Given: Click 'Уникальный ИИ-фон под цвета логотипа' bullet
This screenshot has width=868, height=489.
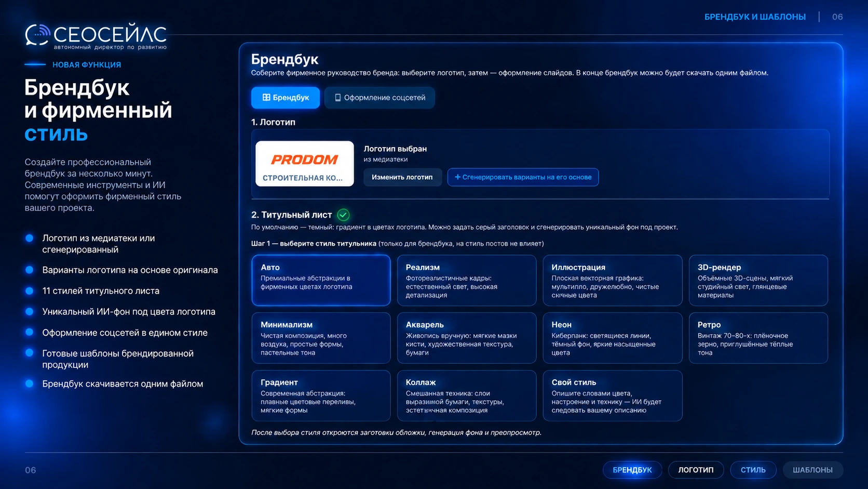Looking at the screenshot, I should [129, 312].
